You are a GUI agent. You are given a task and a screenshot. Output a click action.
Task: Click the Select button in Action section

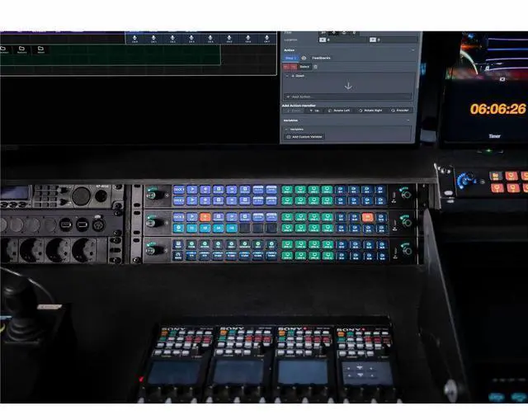tap(304, 67)
